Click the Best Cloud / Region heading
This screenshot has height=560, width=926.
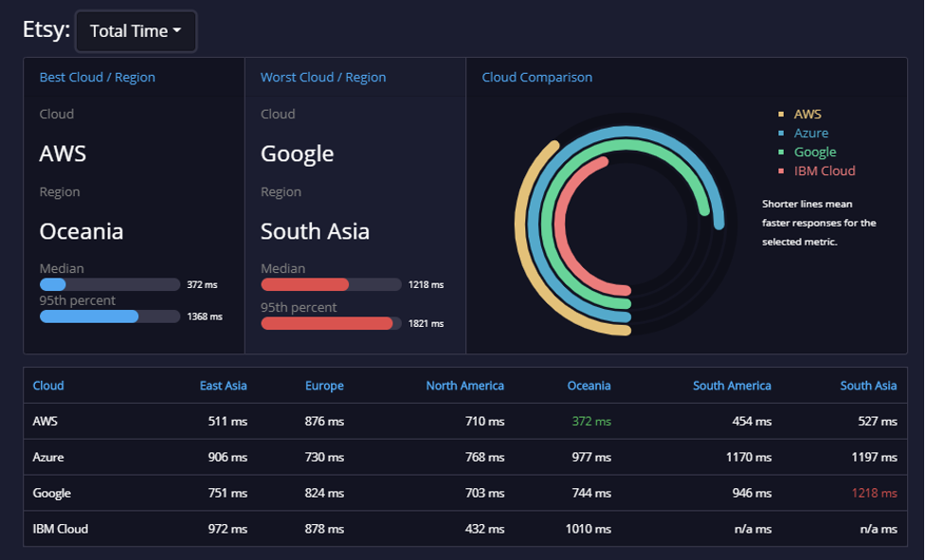click(x=98, y=78)
